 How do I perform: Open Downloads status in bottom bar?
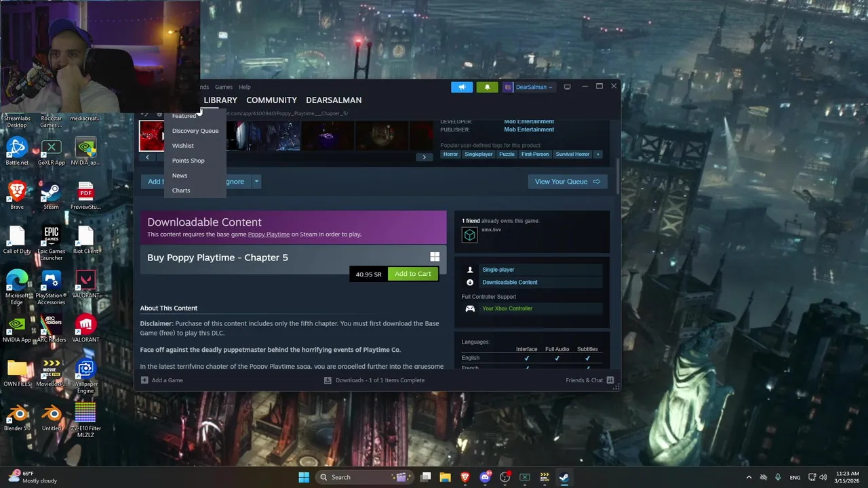[x=374, y=380]
